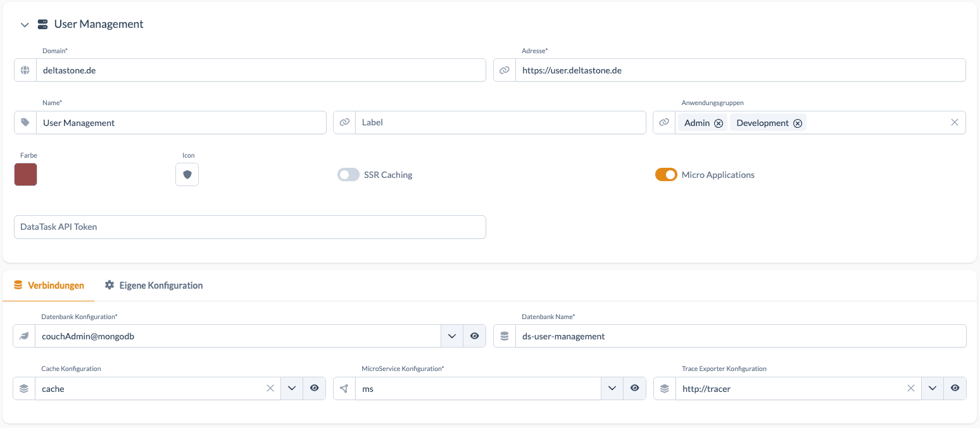Edit the deltastone.de Domain field
980x428 pixels.
click(261, 70)
